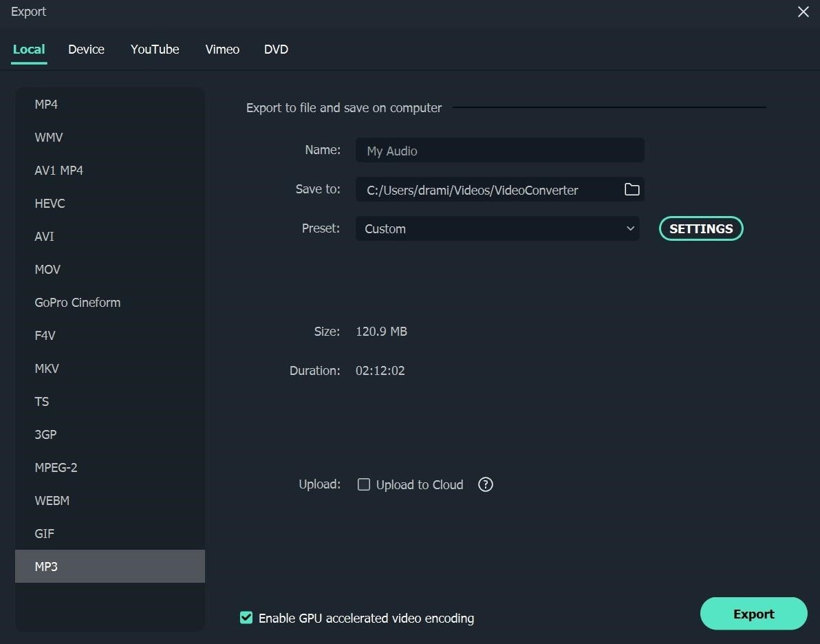Switch to the YouTube export tab
The height and width of the screenshot is (644, 820).
click(154, 49)
